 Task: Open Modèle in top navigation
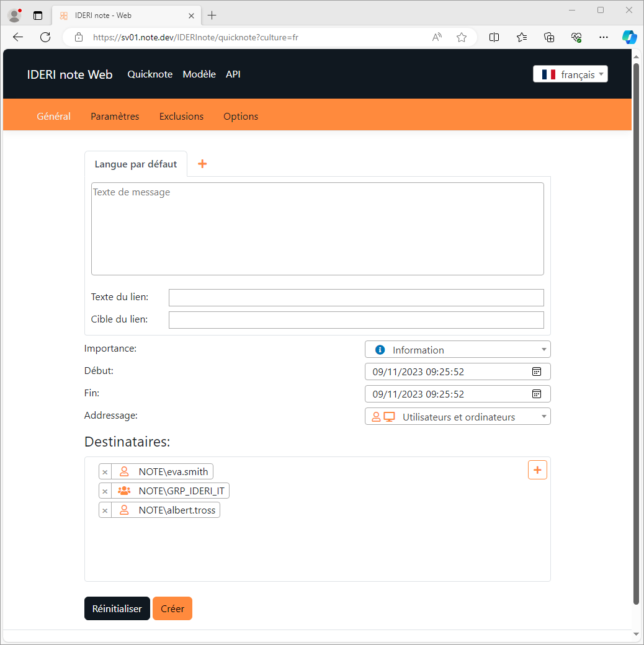(199, 74)
